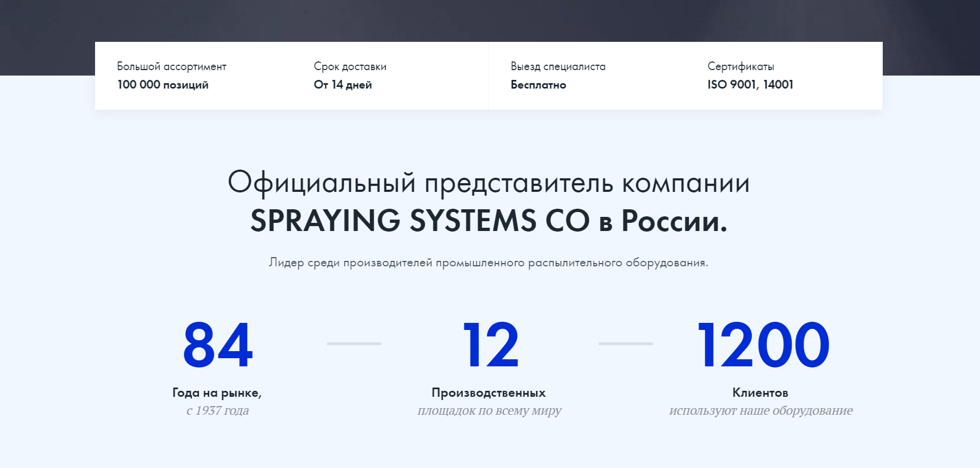Click the 'Бесплатно' value
The image size is (980, 468).
538,85
